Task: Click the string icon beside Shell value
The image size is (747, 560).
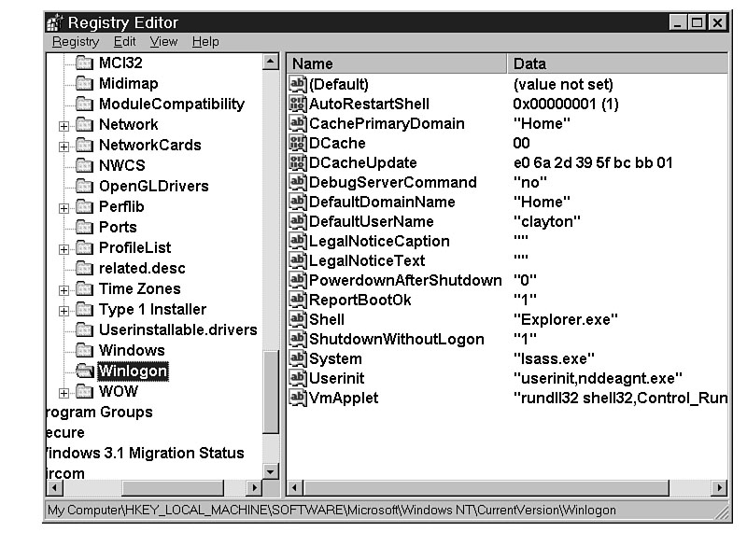Action: (298, 320)
